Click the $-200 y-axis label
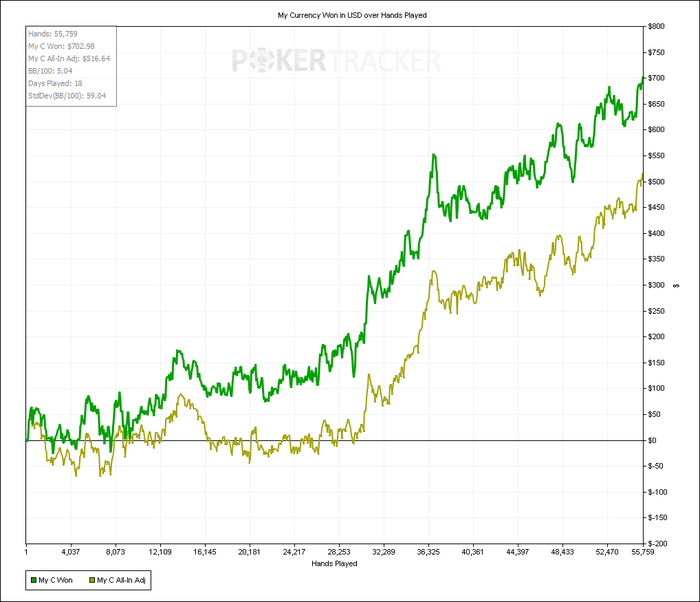This screenshot has height=602, width=700. pos(657,543)
